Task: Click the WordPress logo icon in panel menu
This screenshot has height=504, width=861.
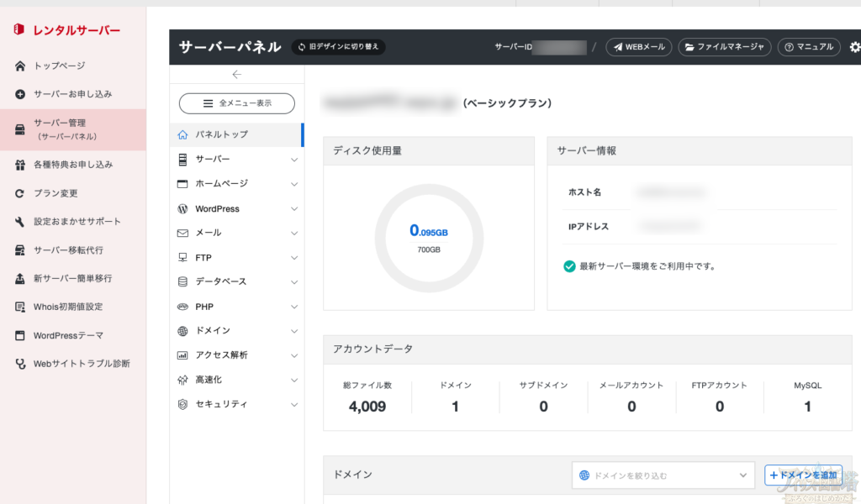Action: point(182,208)
